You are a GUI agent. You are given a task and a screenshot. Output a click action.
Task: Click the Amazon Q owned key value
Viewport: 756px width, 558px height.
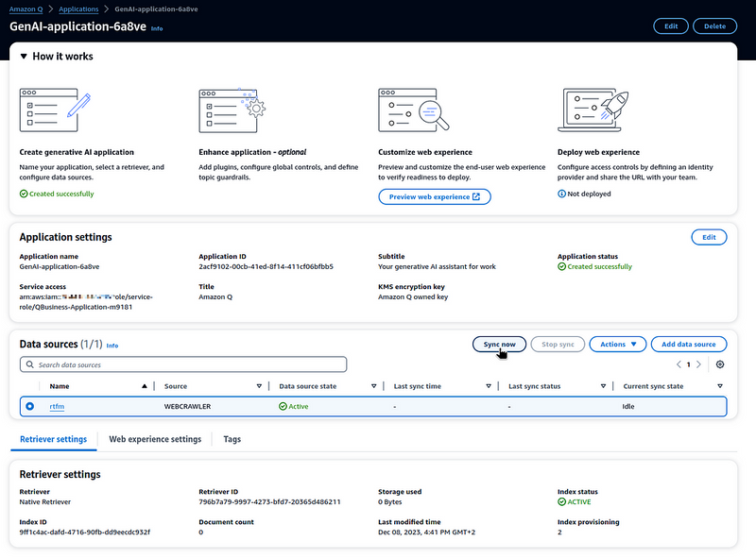coord(413,296)
